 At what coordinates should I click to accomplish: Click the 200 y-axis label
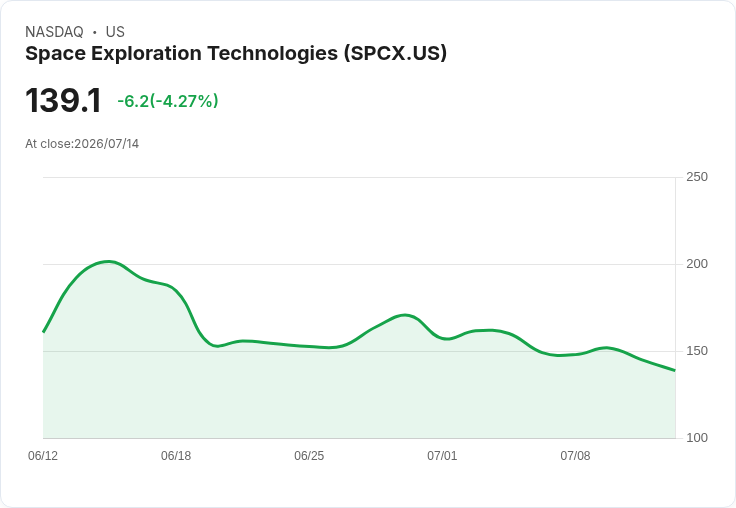pos(697,264)
